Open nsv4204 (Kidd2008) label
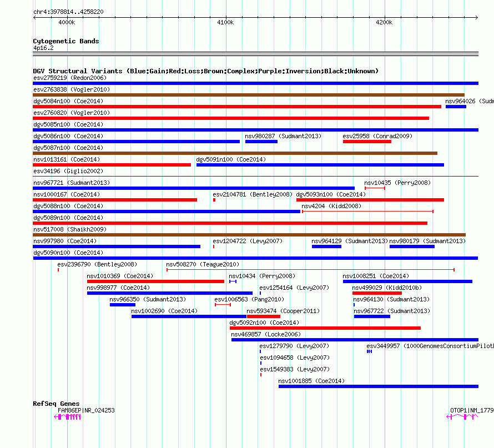Viewport: 494px width, 448px height. tap(331, 206)
